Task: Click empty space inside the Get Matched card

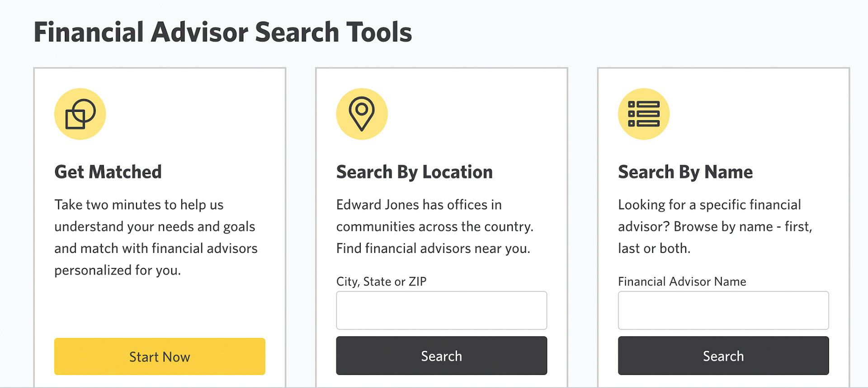Action: coord(159,307)
